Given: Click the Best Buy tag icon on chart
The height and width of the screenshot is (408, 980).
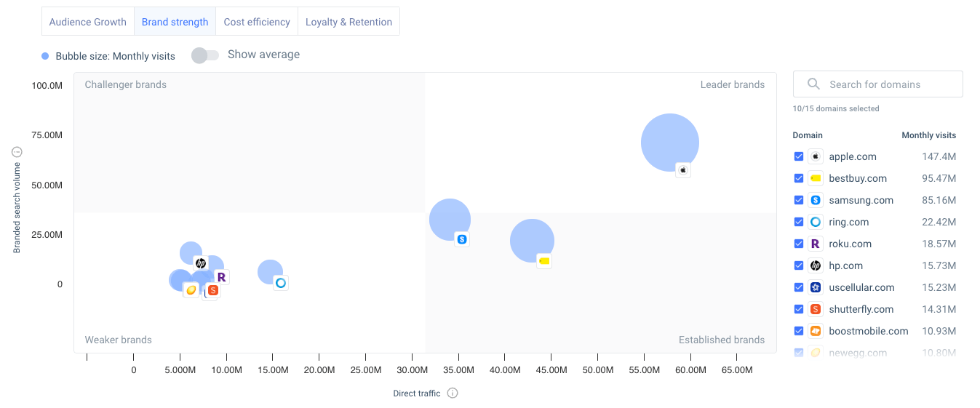Looking at the screenshot, I should click(x=543, y=260).
